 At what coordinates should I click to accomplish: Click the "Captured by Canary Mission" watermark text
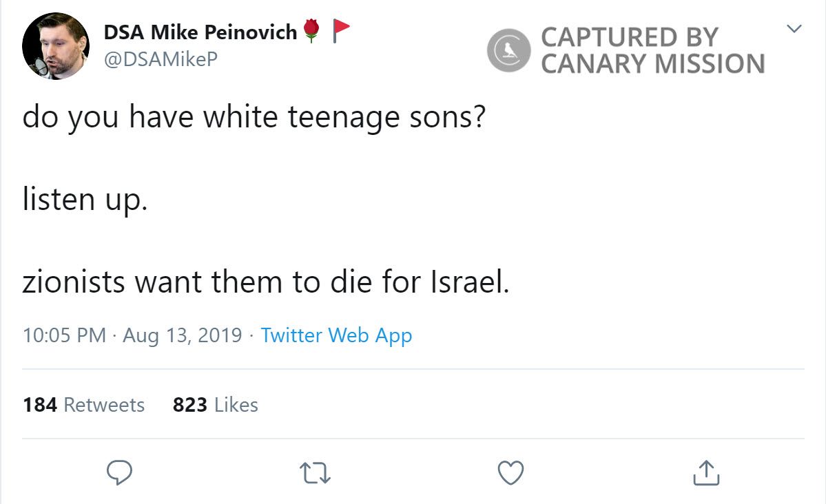(x=652, y=50)
